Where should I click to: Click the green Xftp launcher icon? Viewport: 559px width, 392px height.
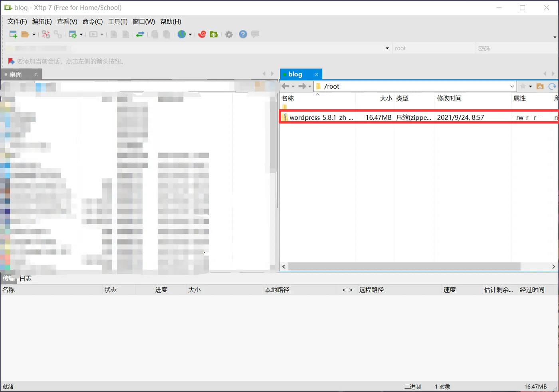tap(214, 34)
